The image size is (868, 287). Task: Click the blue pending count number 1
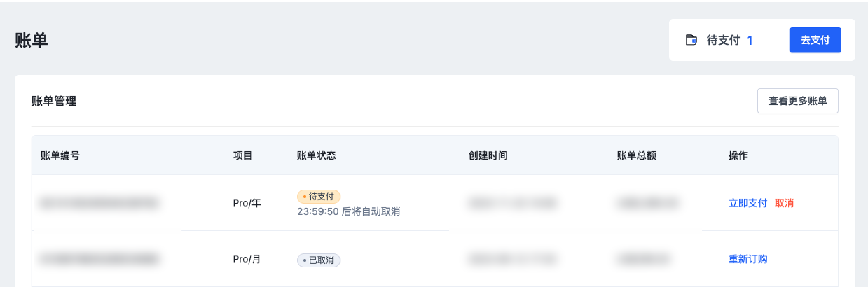coord(749,40)
